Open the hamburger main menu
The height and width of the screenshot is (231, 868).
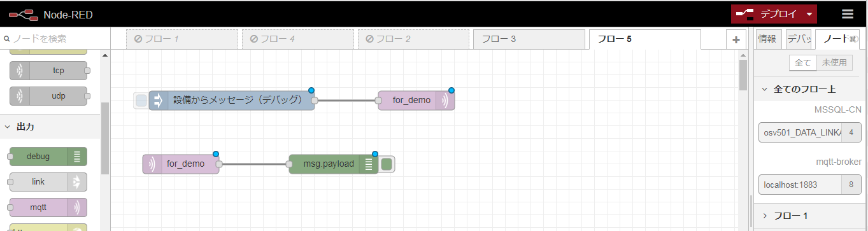tap(847, 14)
